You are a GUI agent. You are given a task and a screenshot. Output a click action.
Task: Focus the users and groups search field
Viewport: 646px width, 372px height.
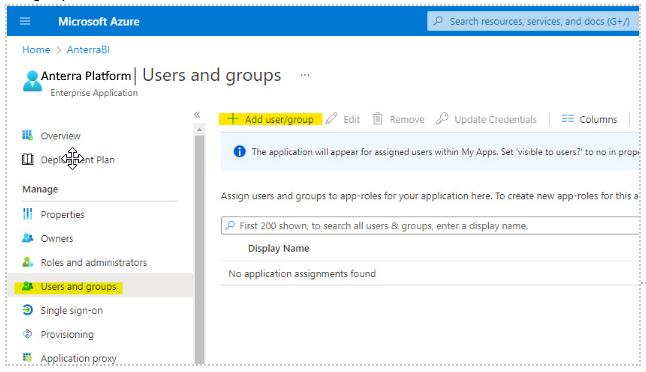coord(430,226)
